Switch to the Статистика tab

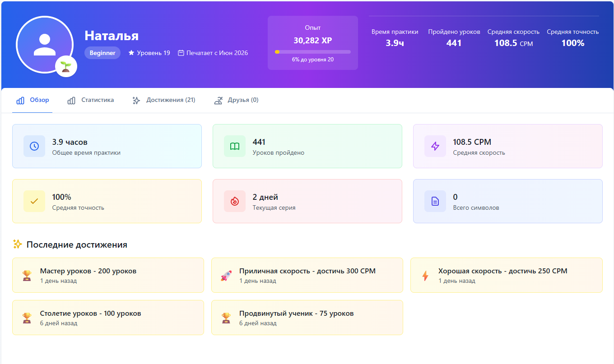pyautogui.click(x=91, y=100)
